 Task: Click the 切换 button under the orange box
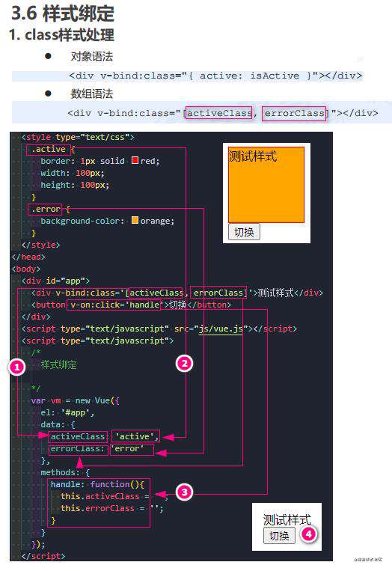244,232
